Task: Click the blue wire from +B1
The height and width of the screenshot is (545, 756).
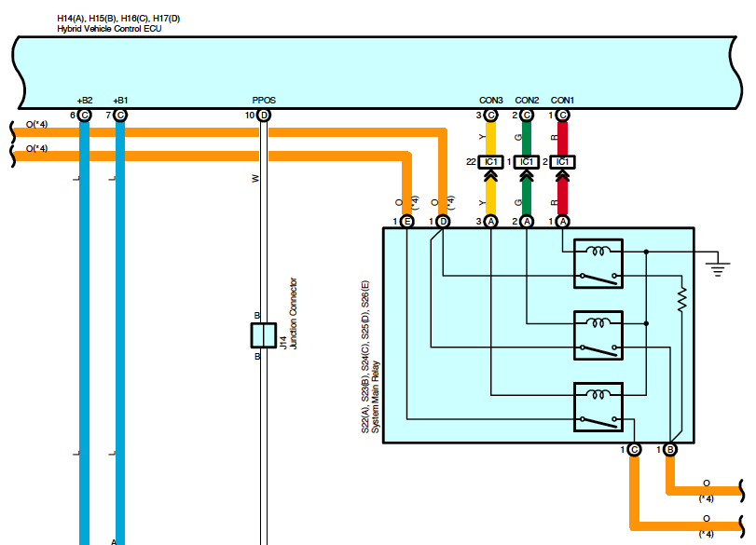Action: (120, 333)
